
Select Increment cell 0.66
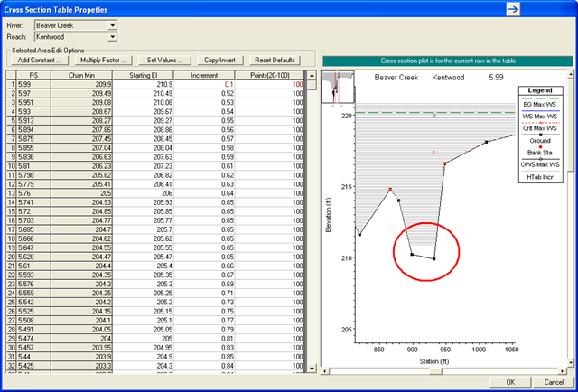point(204,266)
